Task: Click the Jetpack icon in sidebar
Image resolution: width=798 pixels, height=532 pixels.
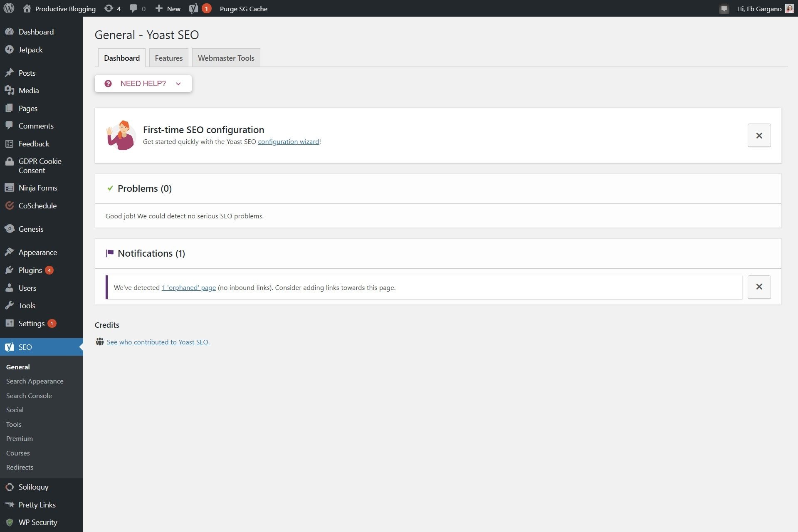Action: click(9, 49)
